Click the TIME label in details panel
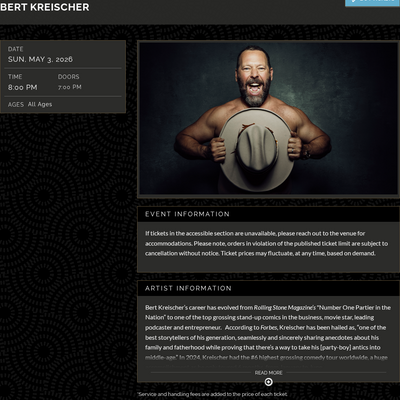400x400 pixels. point(15,77)
